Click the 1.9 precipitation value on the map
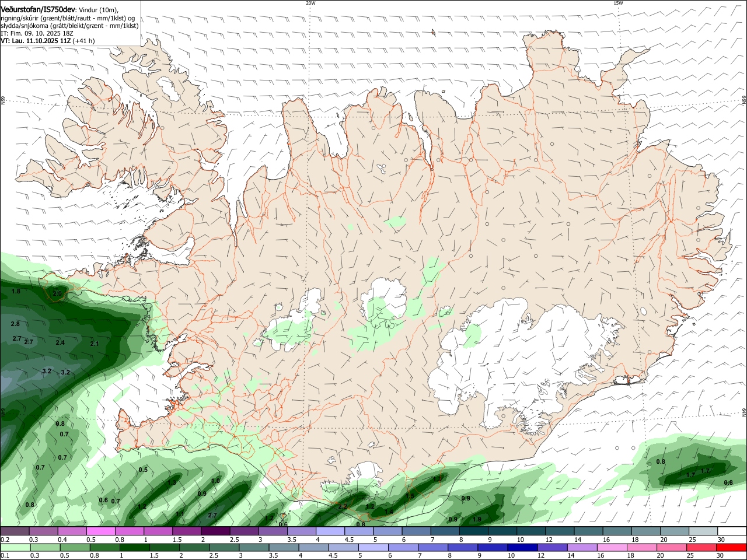Image resolution: width=747 pixels, height=560 pixels. [477, 519]
